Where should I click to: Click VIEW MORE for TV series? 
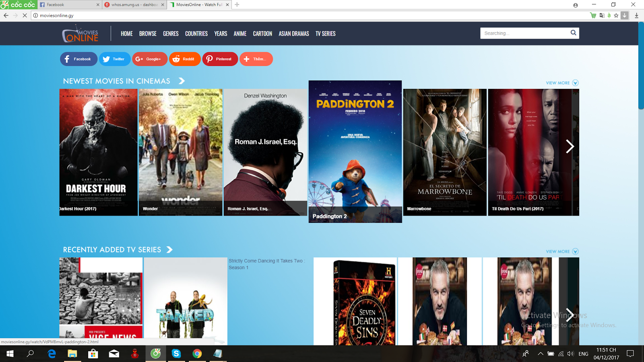coord(562,251)
